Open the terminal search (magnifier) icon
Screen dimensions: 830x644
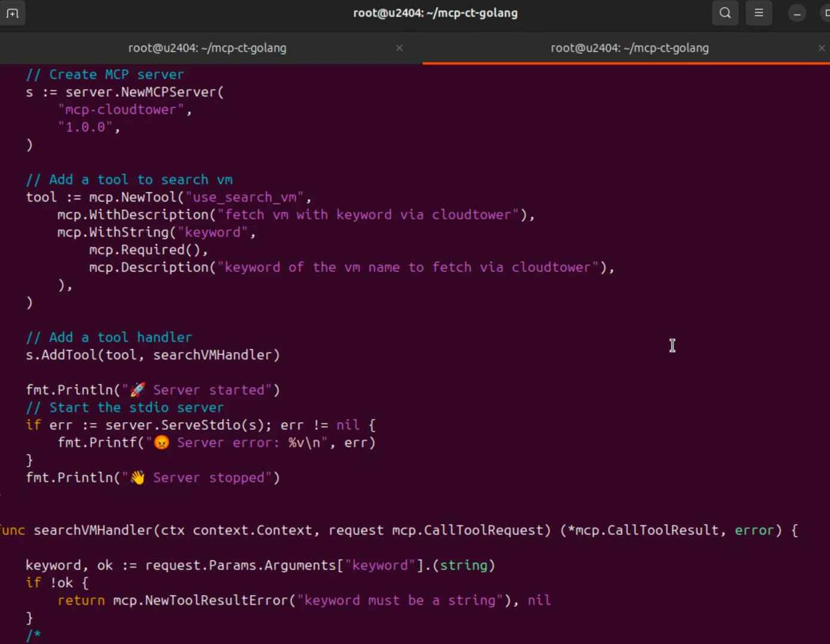[x=725, y=13]
